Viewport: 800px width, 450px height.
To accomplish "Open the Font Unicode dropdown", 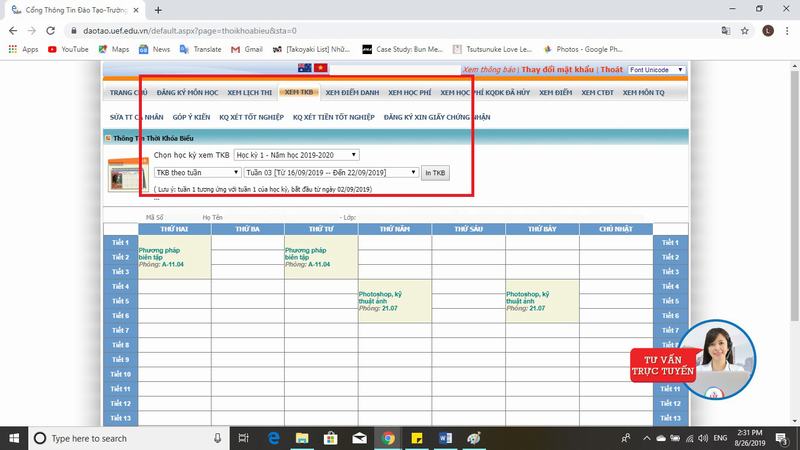I will click(x=657, y=70).
